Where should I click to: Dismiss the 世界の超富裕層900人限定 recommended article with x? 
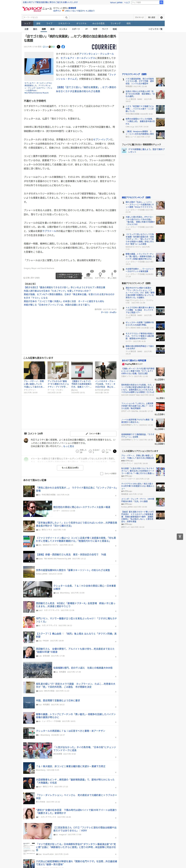point(116,576)
